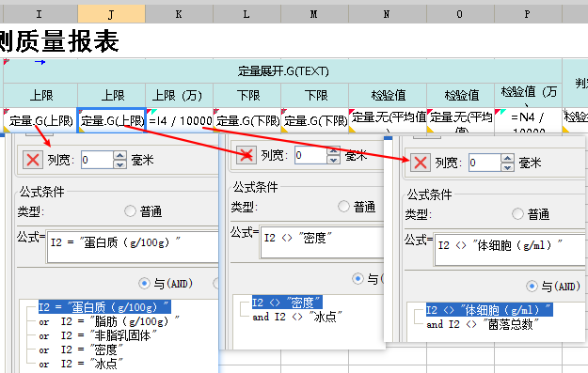Image resolution: width=588 pixels, height=373 pixels.
Task: Select column header J
Action: (111, 14)
